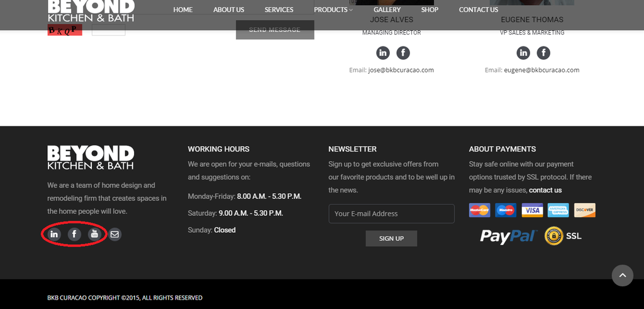Click the Send Message button
644x309 pixels.
(x=275, y=30)
